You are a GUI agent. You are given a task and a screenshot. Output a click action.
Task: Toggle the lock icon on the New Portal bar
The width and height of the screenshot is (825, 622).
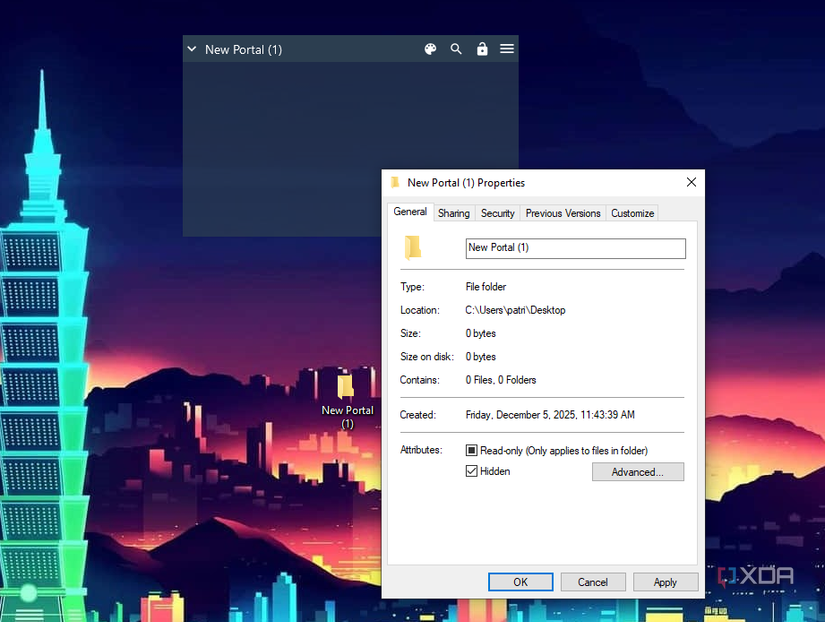coord(482,48)
